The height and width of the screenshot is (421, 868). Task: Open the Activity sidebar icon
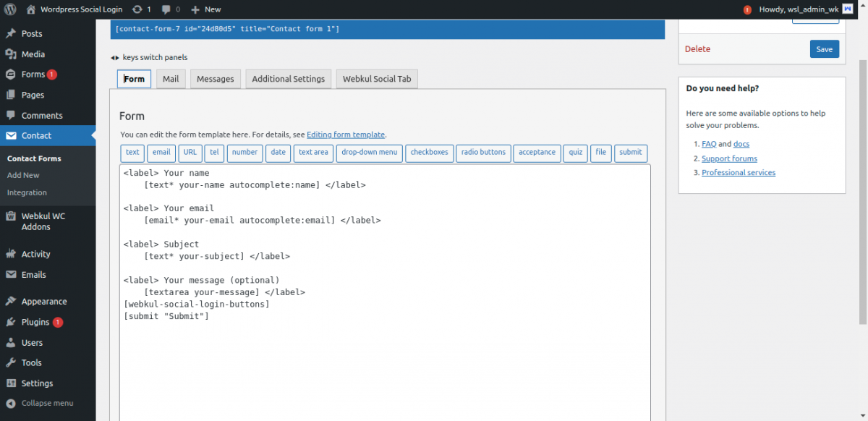point(11,255)
